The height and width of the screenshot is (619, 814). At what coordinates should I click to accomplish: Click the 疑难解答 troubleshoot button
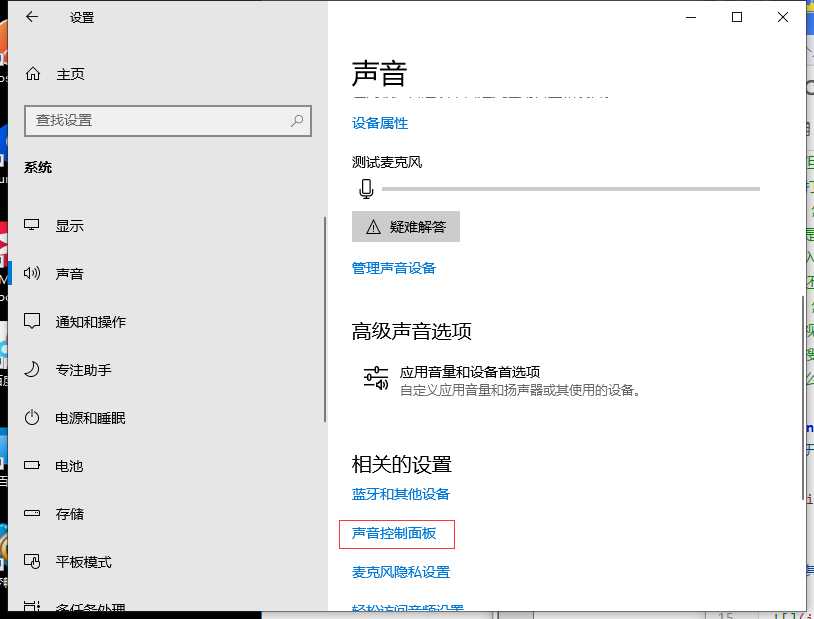pyautogui.click(x=405, y=226)
